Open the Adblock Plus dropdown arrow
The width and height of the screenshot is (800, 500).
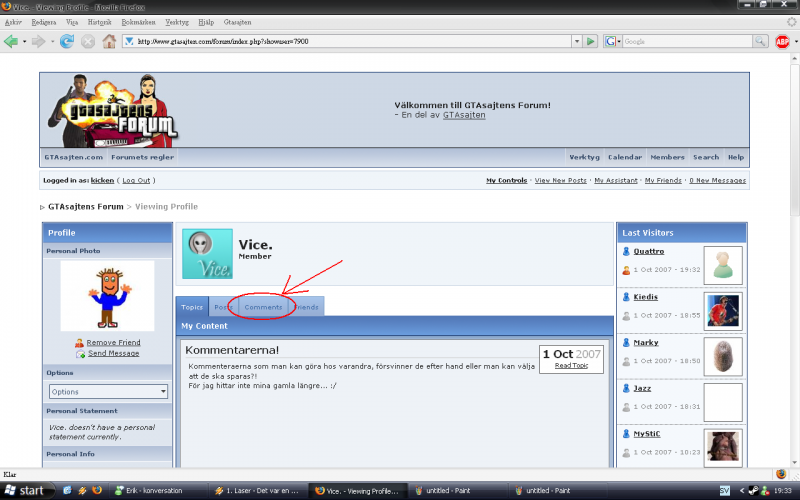(x=795, y=41)
